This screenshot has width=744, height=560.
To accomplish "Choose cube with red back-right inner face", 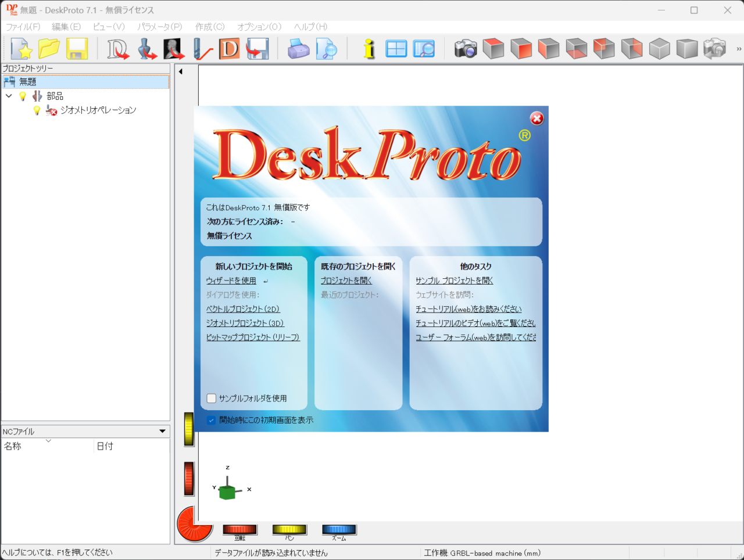I will click(x=632, y=49).
